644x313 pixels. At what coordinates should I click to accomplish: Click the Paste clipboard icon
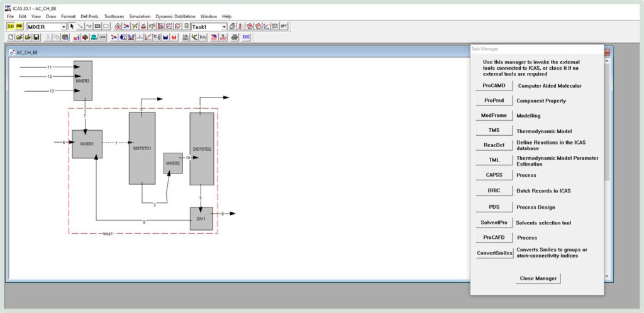coord(65,37)
